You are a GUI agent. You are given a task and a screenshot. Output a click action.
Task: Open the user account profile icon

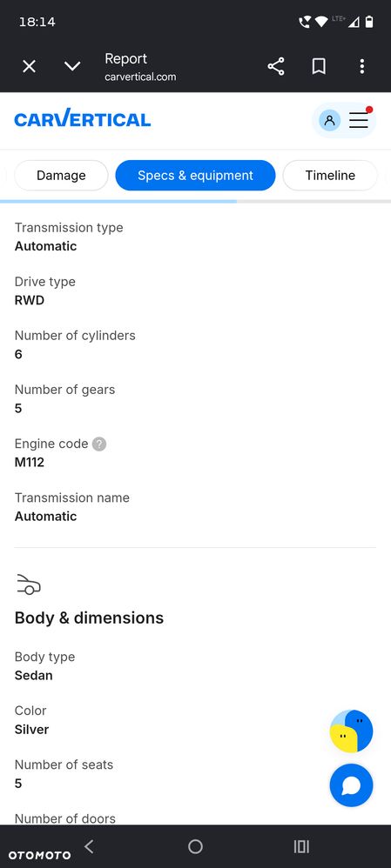pyautogui.click(x=329, y=120)
